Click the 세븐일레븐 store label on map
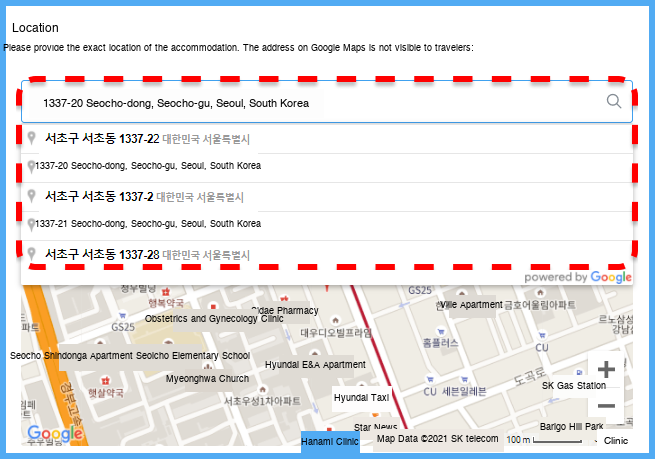655x459 pixels. coord(464,391)
